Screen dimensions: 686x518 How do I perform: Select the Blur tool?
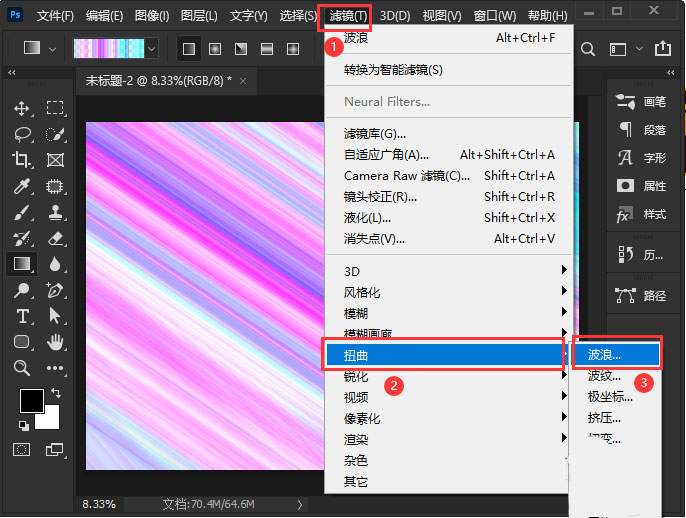click(55, 264)
